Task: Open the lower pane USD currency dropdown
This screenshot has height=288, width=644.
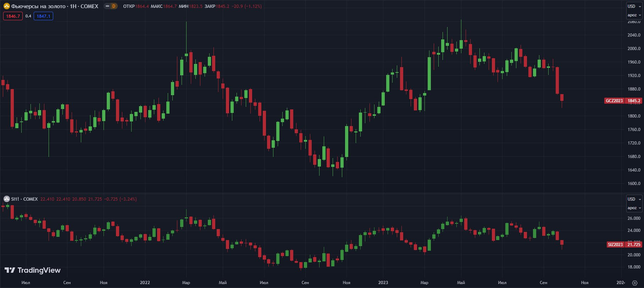Action: [634, 199]
